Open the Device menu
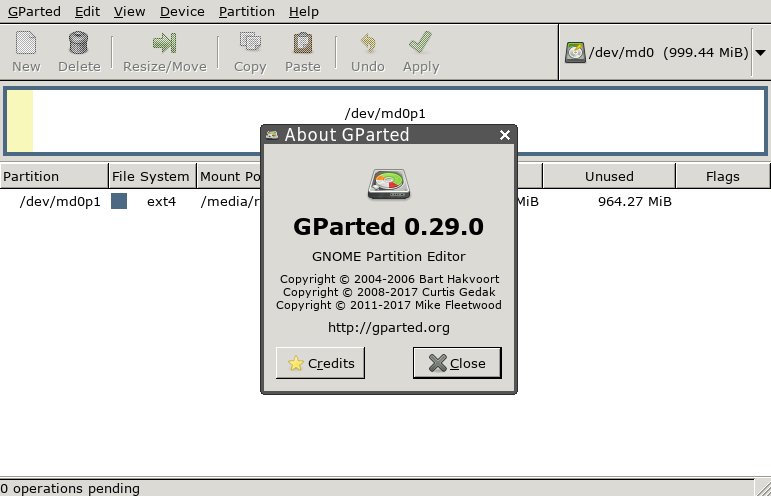The image size is (771, 496). click(182, 11)
